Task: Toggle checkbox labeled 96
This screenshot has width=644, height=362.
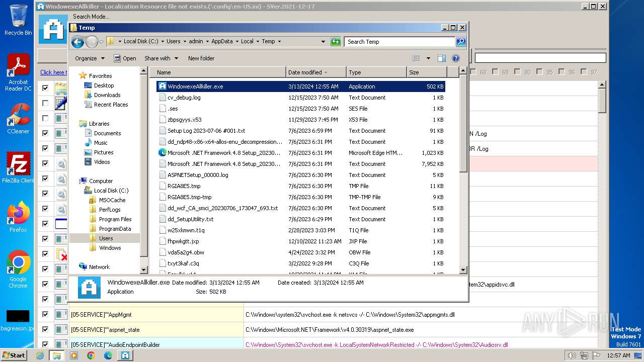Action: (561, 72)
